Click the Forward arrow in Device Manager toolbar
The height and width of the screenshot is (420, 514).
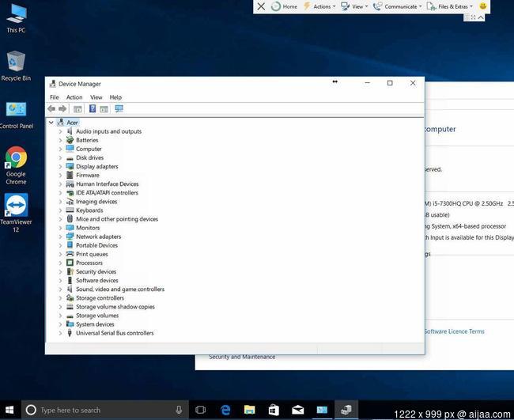pos(62,109)
